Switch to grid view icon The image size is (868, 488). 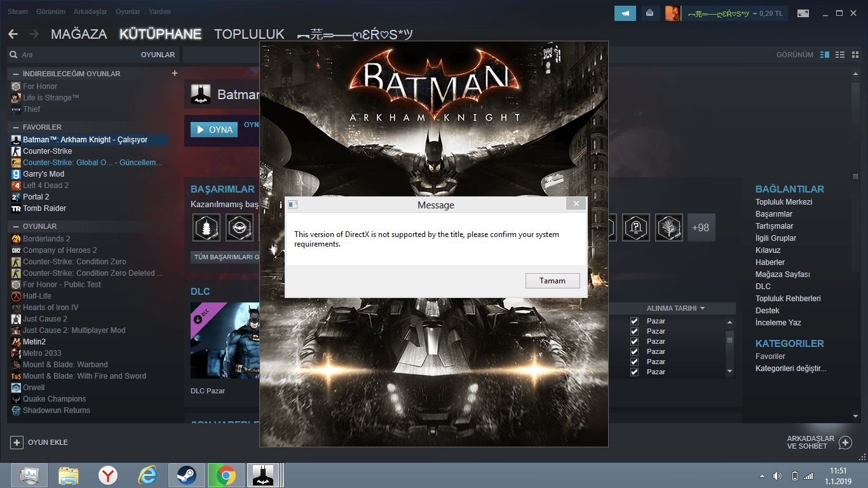click(x=854, y=55)
